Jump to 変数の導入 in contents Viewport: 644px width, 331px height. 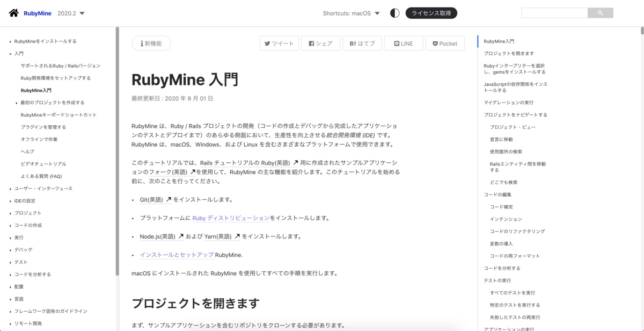tap(501, 244)
